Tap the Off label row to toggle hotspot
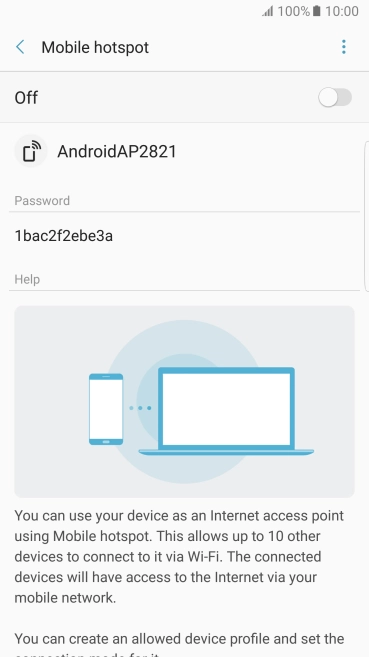 tap(184, 98)
